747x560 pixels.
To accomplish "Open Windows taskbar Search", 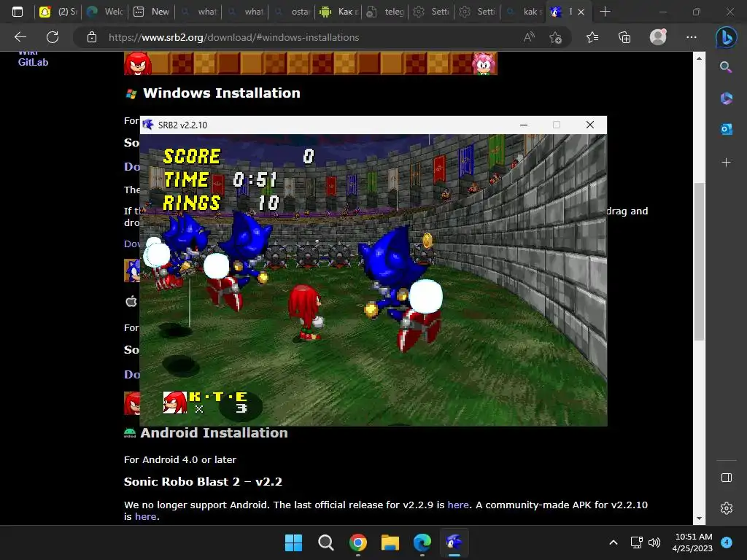I will pos(326,542).
